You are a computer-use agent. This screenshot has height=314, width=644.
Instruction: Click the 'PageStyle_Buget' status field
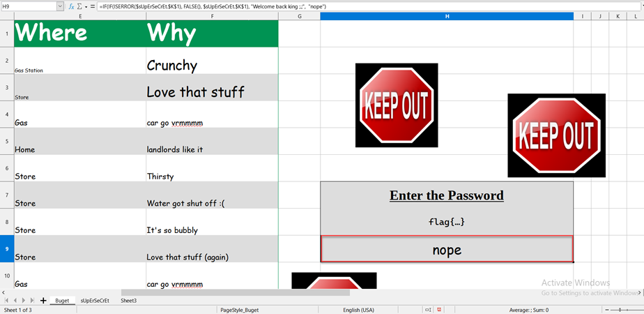(240, 310)
